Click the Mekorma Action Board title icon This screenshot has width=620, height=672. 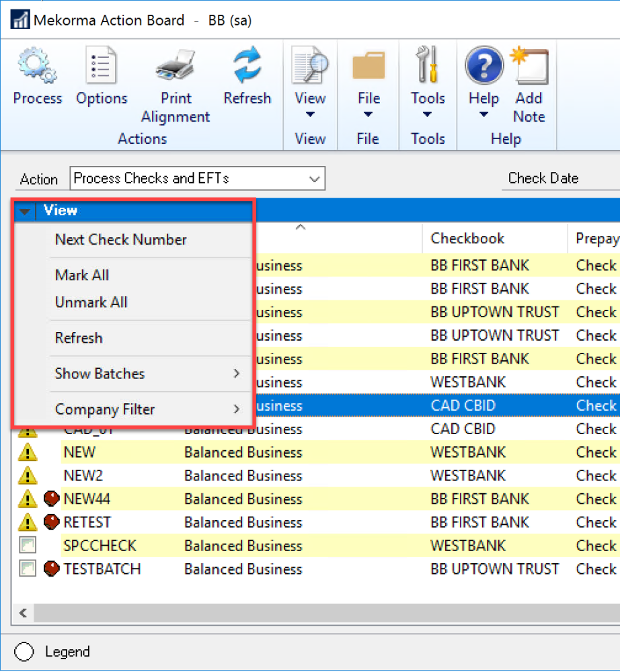pos(20,19)
